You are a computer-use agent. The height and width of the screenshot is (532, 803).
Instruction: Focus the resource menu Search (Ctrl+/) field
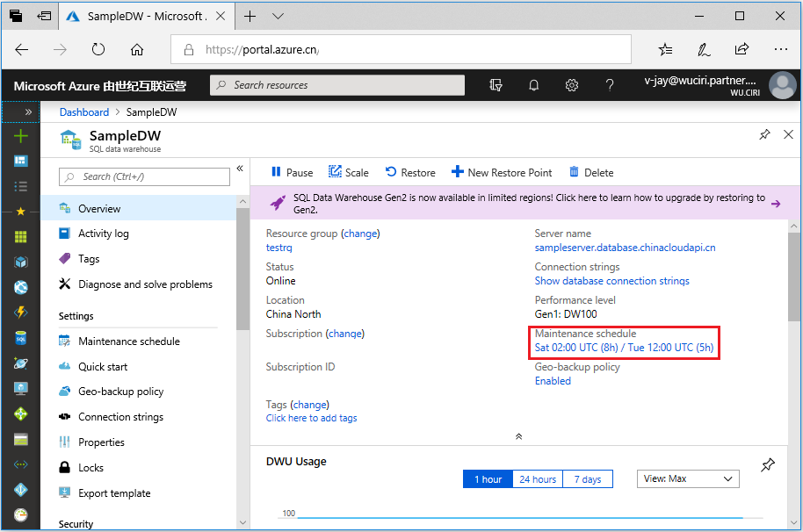[x=144, y=176]
